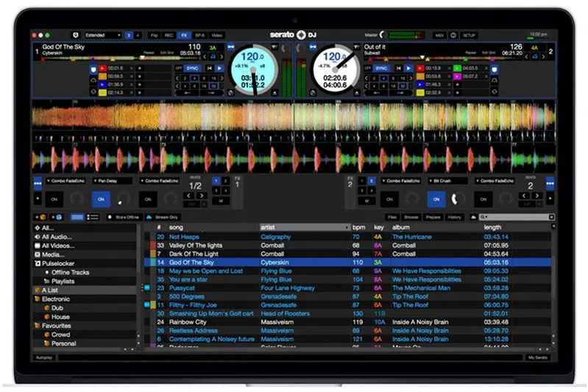
Task: Open the MIDI assignment mode
Action: [x=439, y=35]
